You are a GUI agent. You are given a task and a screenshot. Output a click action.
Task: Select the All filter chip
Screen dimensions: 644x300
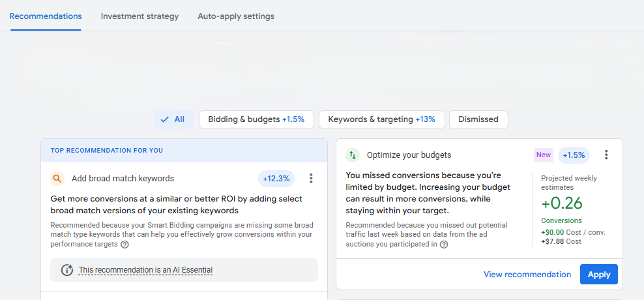click(x=174, y=119)
